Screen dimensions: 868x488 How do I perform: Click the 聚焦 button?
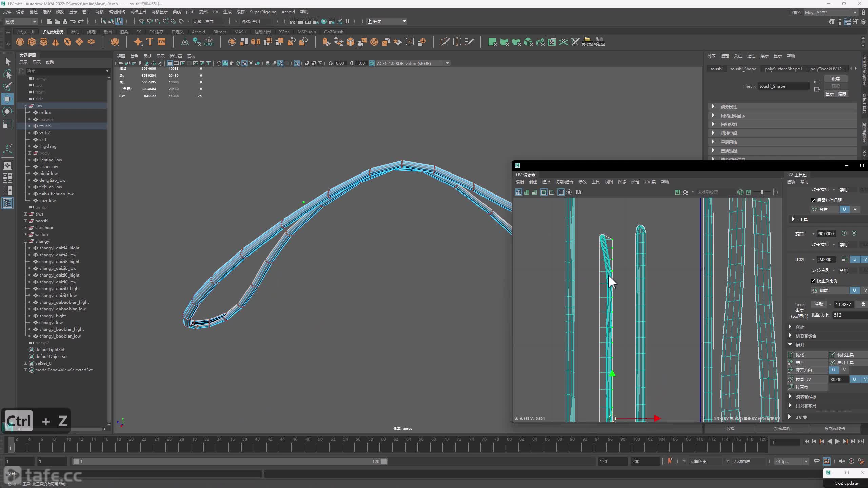pyautogui.click(x=836, y=79)
